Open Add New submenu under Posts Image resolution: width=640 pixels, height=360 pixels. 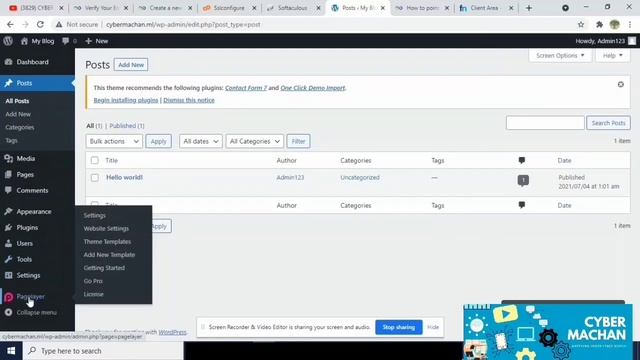pos(18,114)
